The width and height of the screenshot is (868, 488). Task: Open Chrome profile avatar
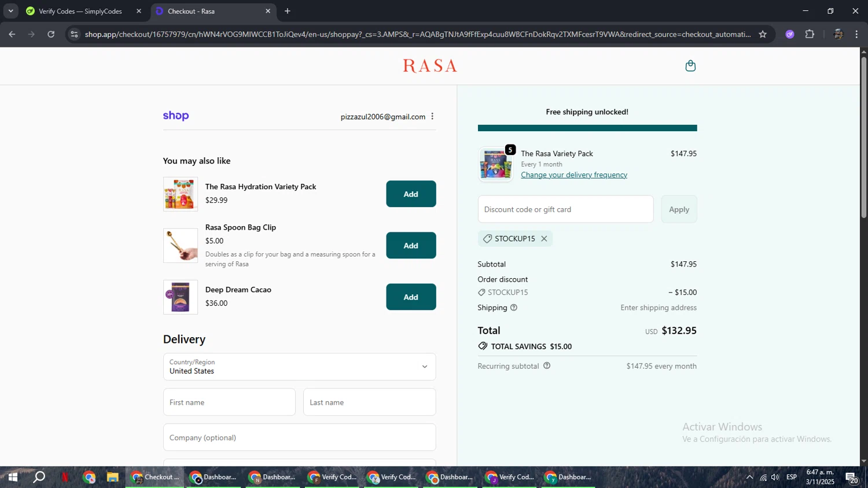pos(838,34)
